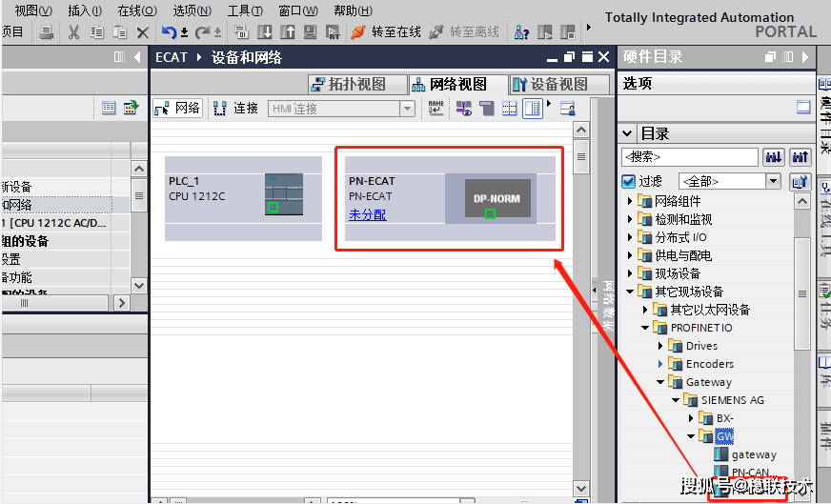Screen dimensions: 831x504
Task: Click the Stop CPU icon
Action: [x=568, y=32]
